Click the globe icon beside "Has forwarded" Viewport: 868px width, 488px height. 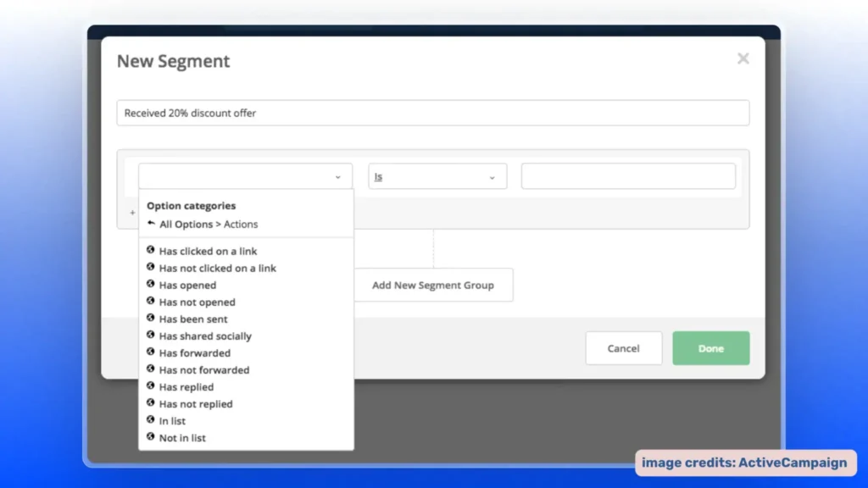[150, 352]
